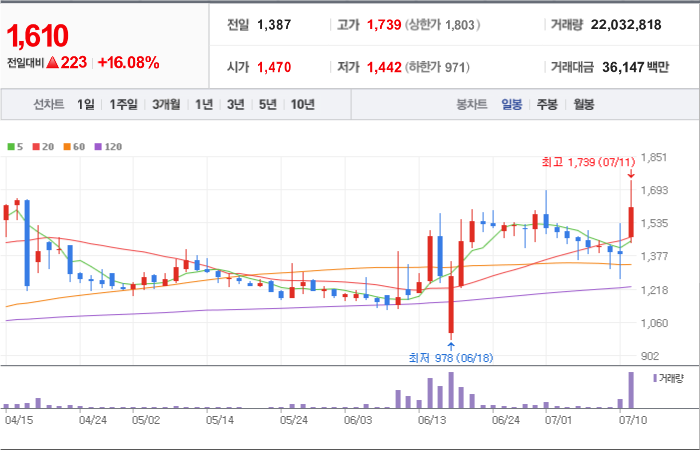
Task: Click the 1,851 price axis label
Action: (x=654, y=157)
